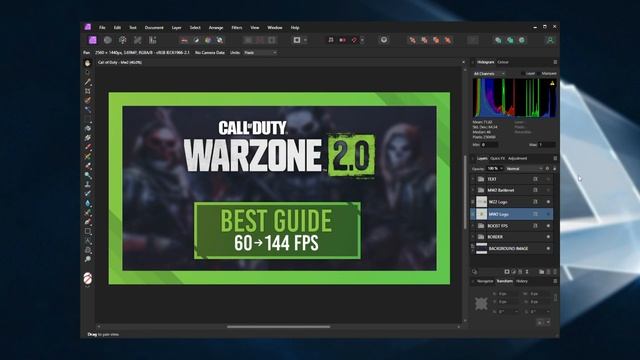
Task: Click Mask Layer icon below layers
Action: 507,271
